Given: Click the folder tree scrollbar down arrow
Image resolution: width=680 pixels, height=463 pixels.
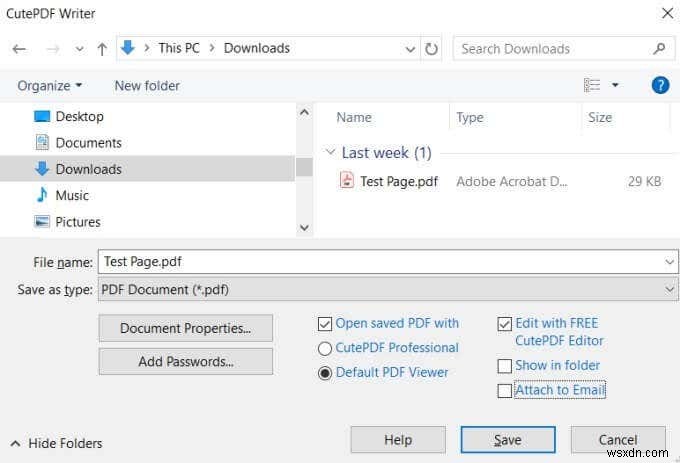Looking at the screenshot, I should [x=304, y=228].
